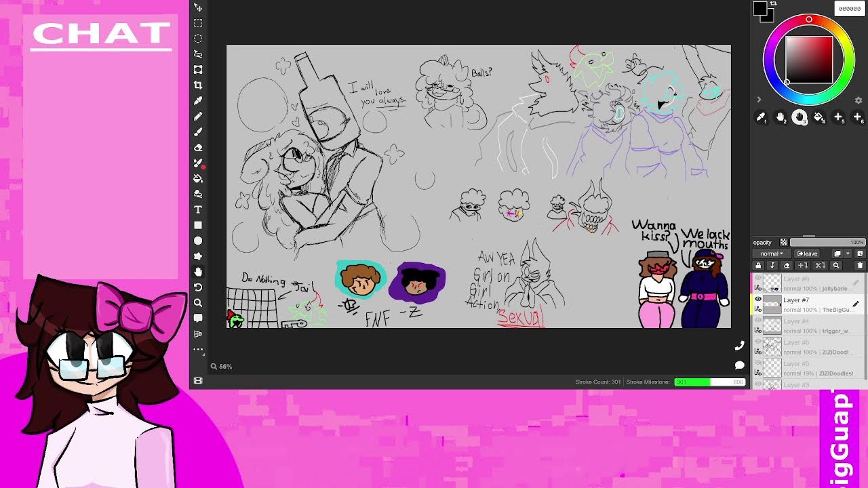Click the phone call icon beside the canvas
868x488 pixels.
739,346
